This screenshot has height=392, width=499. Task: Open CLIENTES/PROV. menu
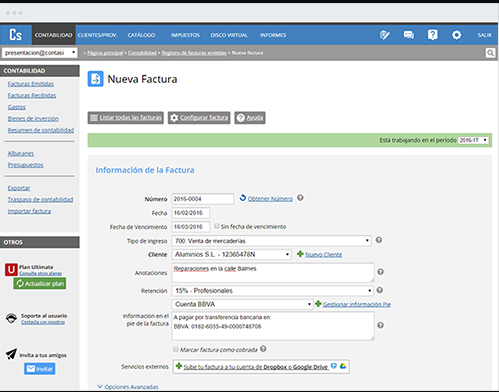pos(98,35)
